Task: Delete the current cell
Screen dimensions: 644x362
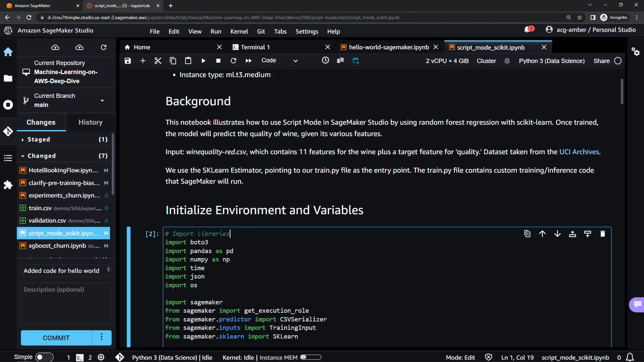Action: click(x=602, y=234)
